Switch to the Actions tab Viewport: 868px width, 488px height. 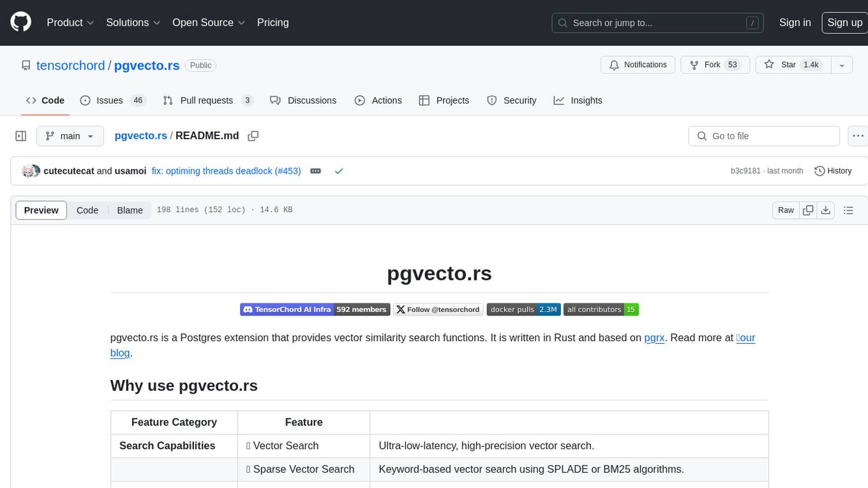[378, 100]
